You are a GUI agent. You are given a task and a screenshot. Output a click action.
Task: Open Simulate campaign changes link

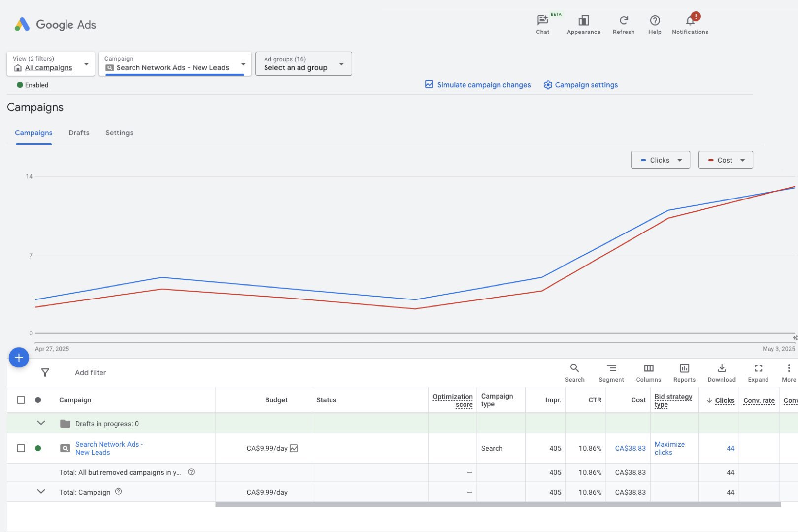click(478, 85)
